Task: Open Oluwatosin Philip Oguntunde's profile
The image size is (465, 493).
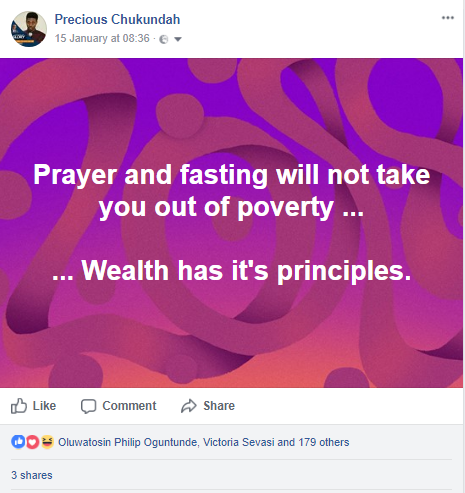Action: [x=129, y=442]
